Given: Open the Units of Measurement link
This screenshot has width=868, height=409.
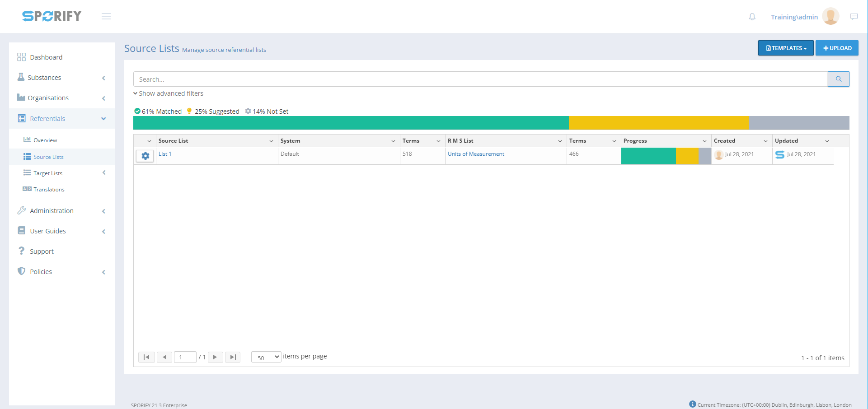Looking at the screenshot, I should tap(476, 154).
